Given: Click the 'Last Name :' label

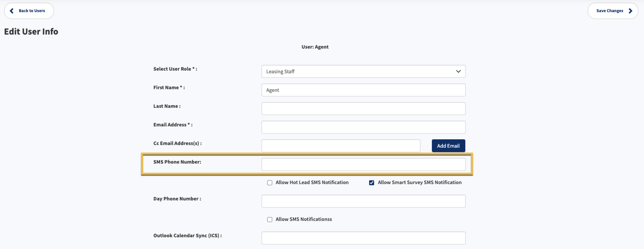Looking at the screenshot, I should tap(167, 106).
